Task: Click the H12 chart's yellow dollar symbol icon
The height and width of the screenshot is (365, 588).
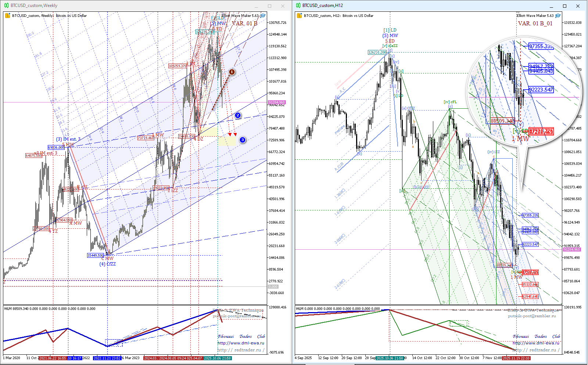Action: pos(299,16)
